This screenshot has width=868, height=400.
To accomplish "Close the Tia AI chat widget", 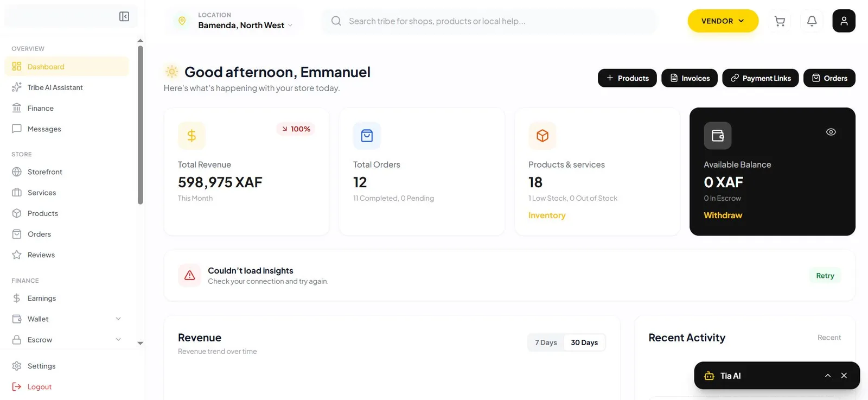I will coord(844,376).
